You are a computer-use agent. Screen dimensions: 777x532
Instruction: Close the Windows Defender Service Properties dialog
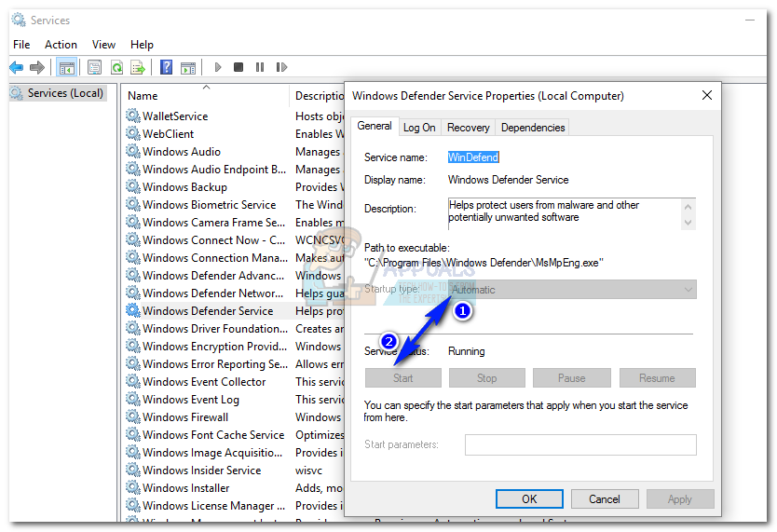(x=707, y=95)
